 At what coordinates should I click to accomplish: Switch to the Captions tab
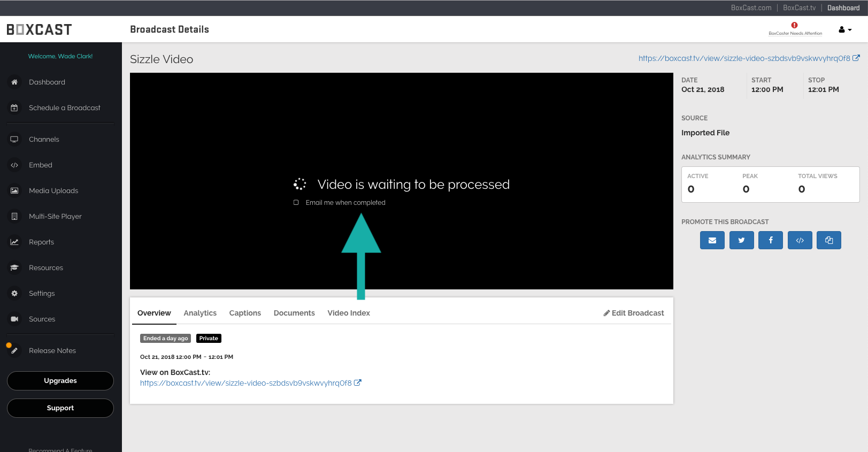coord(245,313)
